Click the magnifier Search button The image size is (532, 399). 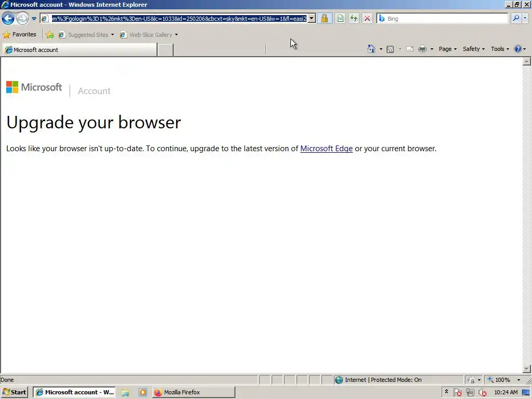(516, 18)
